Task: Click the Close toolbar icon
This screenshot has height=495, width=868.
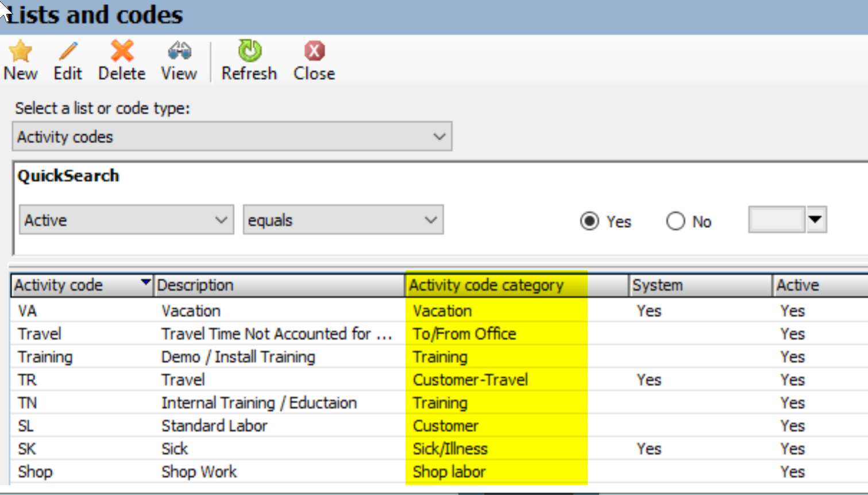Action: 314,51
